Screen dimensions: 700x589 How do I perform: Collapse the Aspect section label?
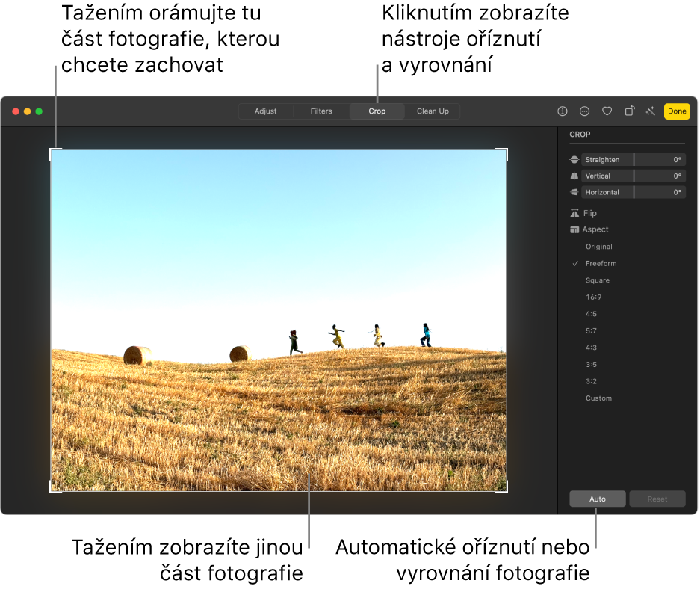tap(595, 229)
